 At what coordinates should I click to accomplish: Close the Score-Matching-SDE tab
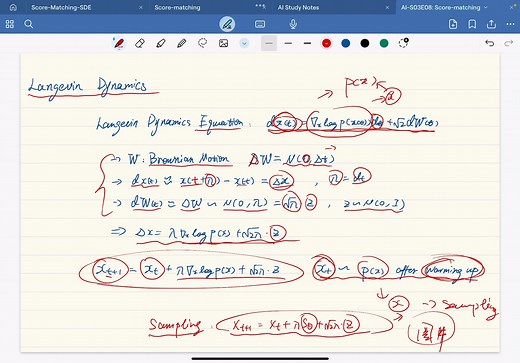141,7
